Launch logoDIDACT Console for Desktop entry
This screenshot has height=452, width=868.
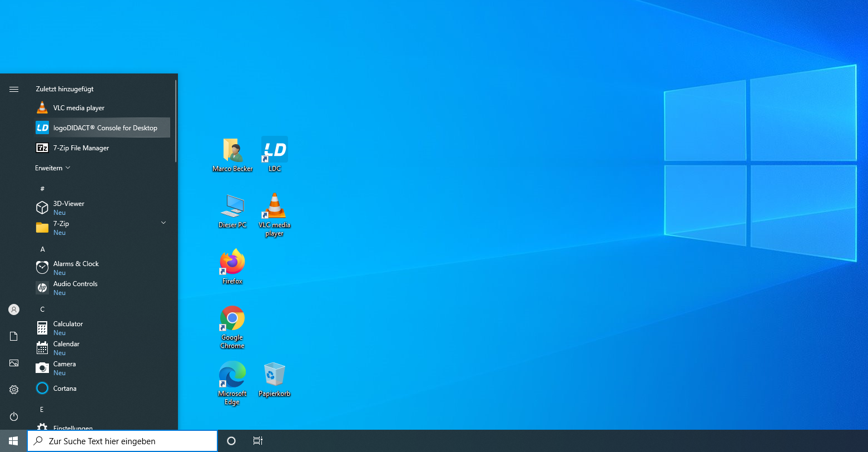coord(102,128)
